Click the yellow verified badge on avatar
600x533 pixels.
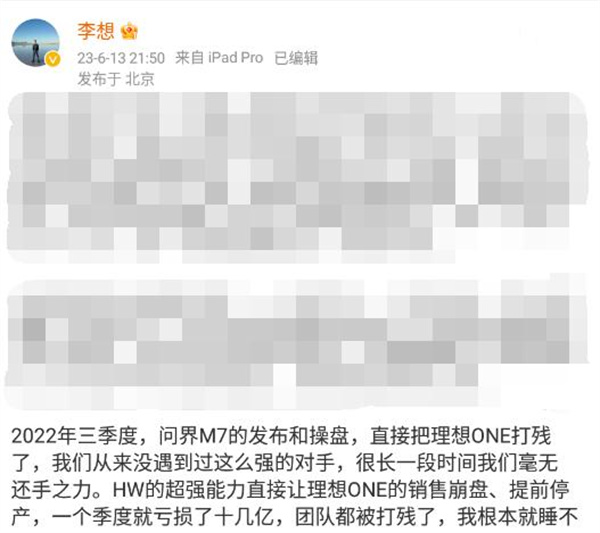[x=53, y=60]
